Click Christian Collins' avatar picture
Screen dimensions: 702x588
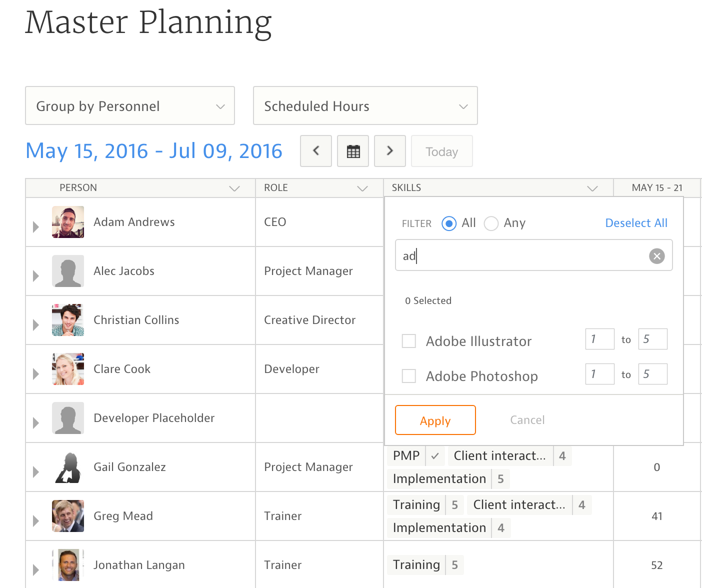click(x=68, y=320)
